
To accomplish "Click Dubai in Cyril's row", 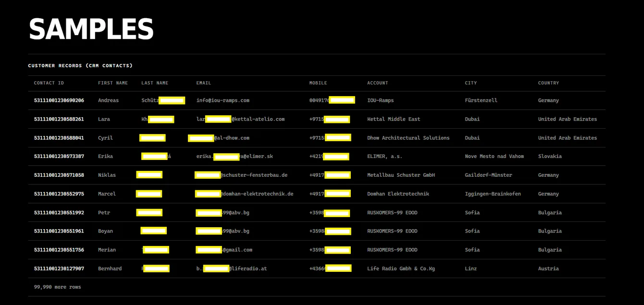I will pyautogui.click(x=472, y=138).
